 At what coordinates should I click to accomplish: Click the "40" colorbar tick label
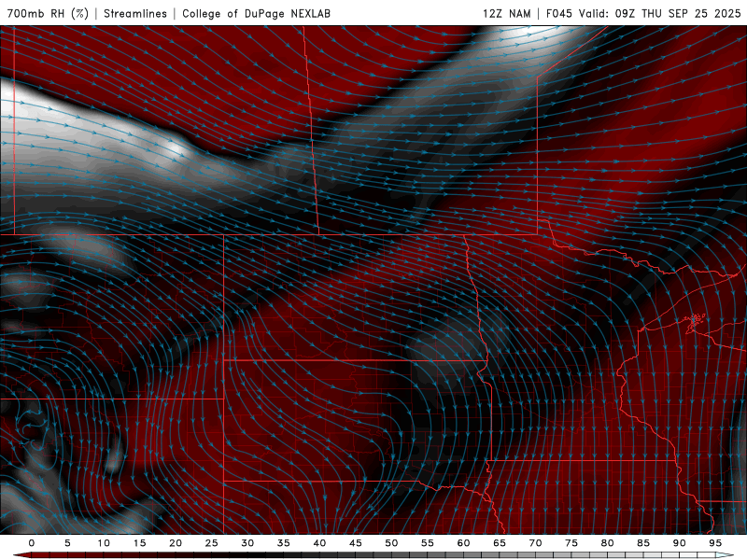pyautogui.click(x=319, y=543)
